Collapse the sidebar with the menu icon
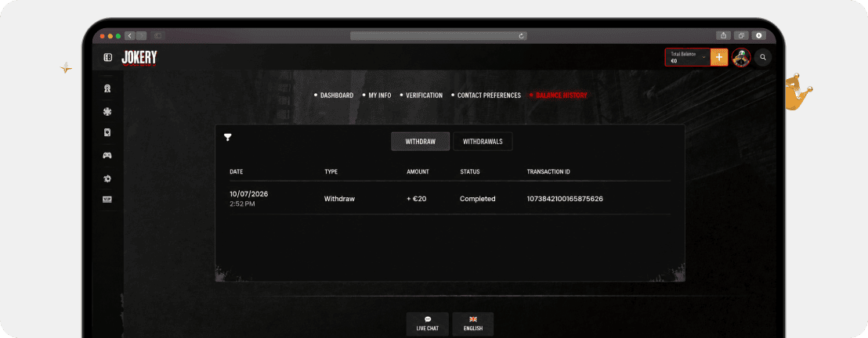The width and height of the screenshot is (868, 338). [107, 57]
